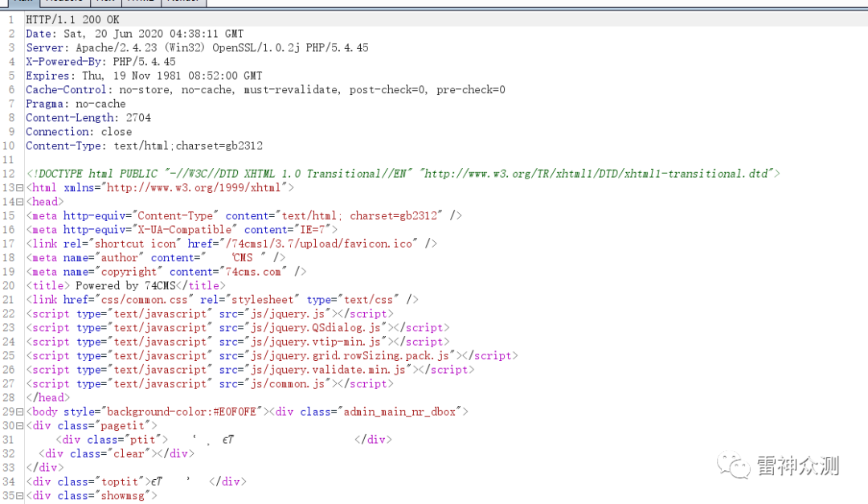Collapse the showmsg div fold on line 35
868x504 pixels.
pos(20,496)
